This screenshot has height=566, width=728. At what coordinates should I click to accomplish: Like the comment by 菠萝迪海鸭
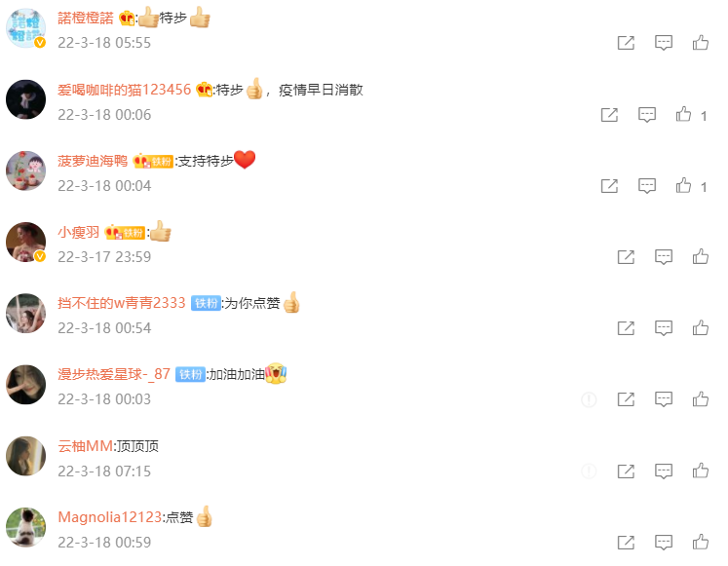tap(683, 185)
